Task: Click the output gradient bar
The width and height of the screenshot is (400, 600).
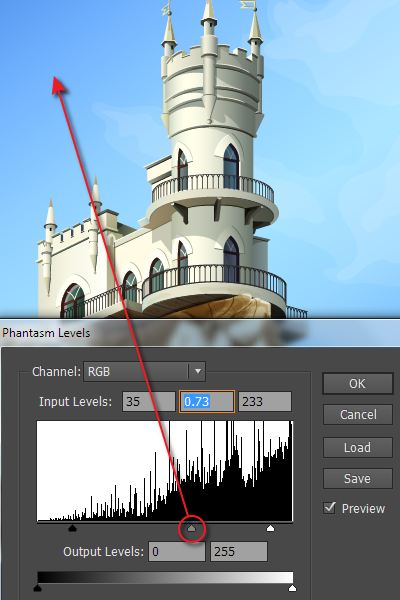Action: click(165, 577)
